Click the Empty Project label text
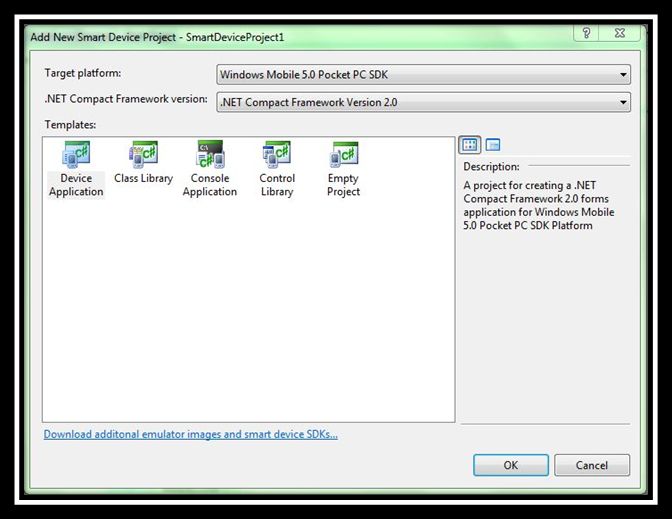The width and height of the screenshot is (672, 519). (344, 185)
